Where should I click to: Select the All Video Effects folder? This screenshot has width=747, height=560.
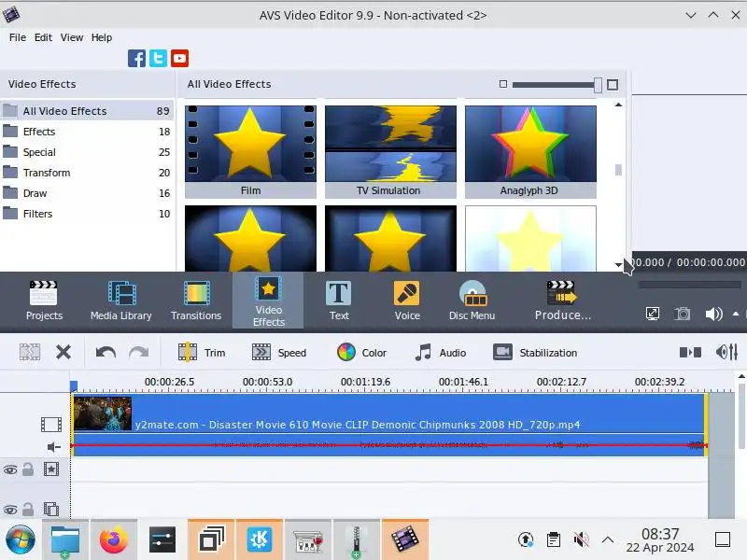pos(87,111)
